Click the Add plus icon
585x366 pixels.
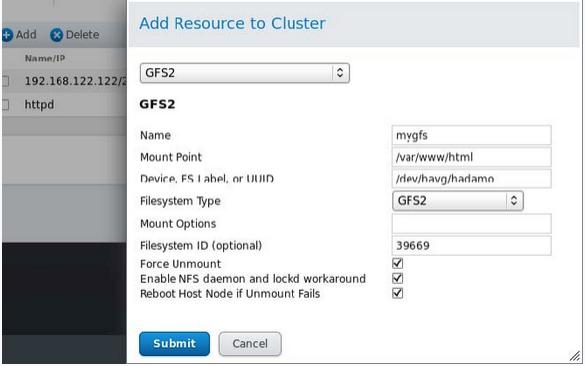point(7,35)
